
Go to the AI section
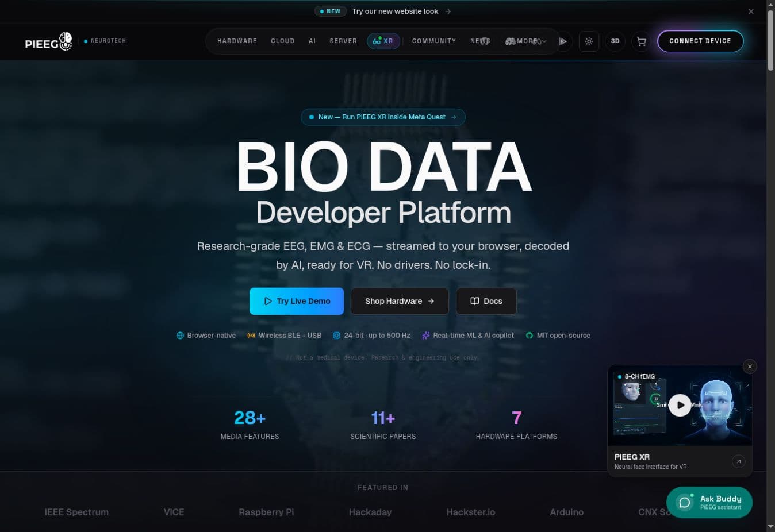pyautogui.click(x=312, y=41)
